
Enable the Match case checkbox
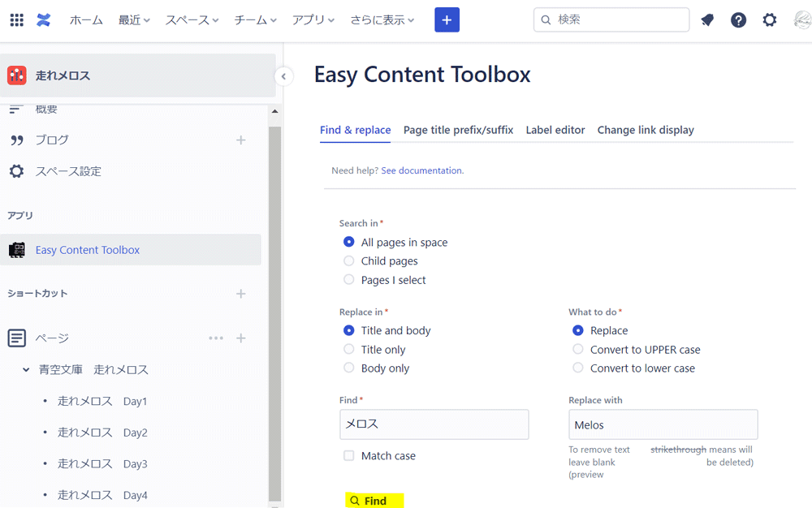[x=349, y=456]
